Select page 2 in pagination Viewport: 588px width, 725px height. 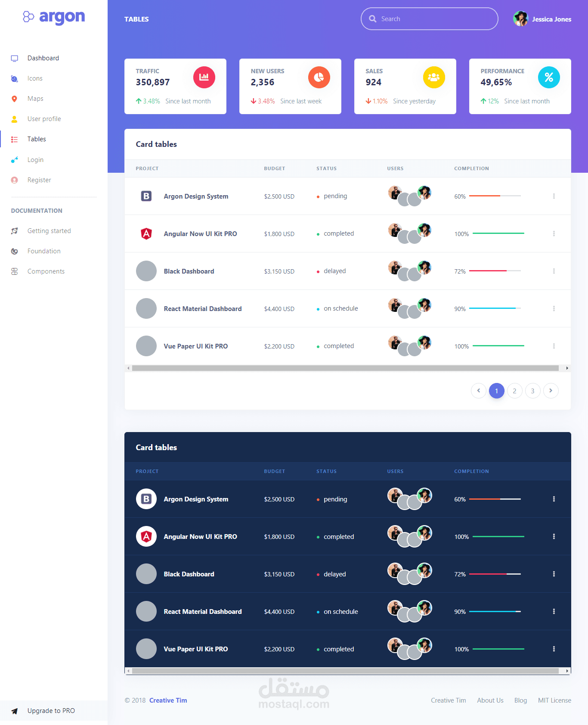click(x=515, y=391)
